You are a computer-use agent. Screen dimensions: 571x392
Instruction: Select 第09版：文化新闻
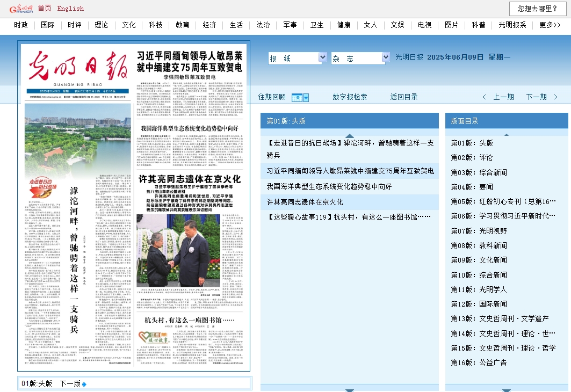[479, 260]
